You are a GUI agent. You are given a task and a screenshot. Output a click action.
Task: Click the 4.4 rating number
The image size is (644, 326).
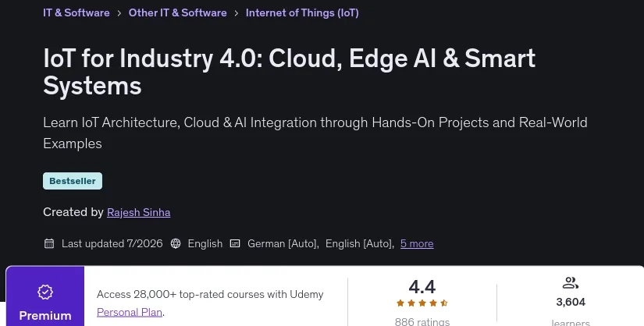pyautogui.click(x=422, y=286)
